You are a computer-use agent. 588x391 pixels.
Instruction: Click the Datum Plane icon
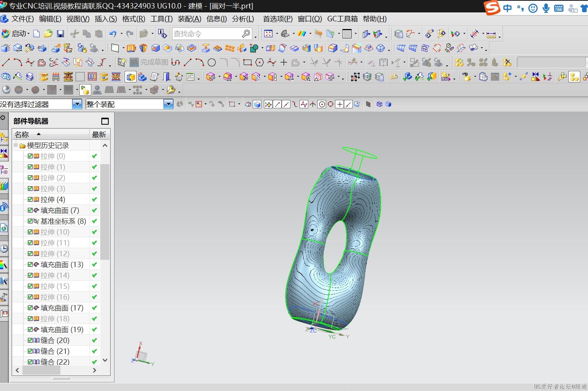coord(115,48)
